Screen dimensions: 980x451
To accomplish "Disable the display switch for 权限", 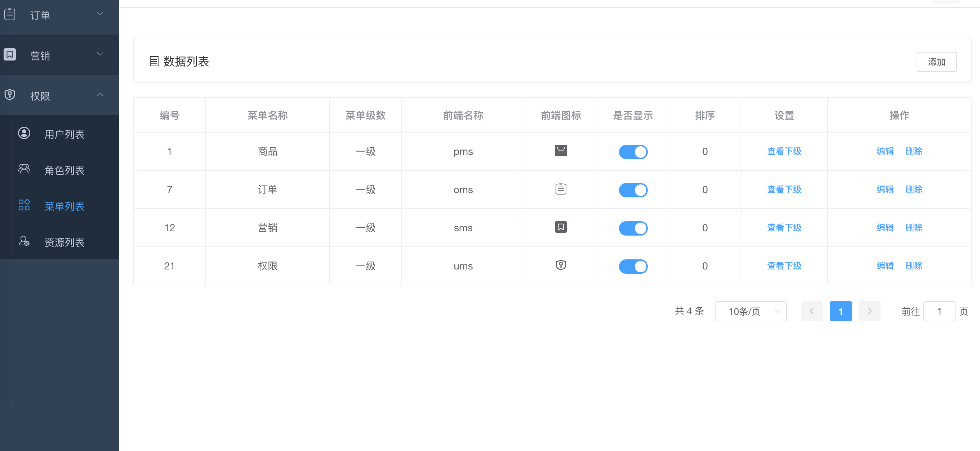I will tap(633, 267).
